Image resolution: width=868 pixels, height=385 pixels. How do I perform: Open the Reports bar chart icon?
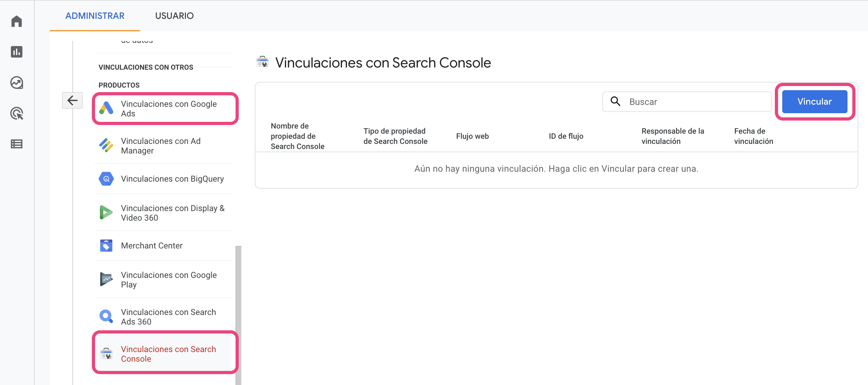[x=17, y=52]
